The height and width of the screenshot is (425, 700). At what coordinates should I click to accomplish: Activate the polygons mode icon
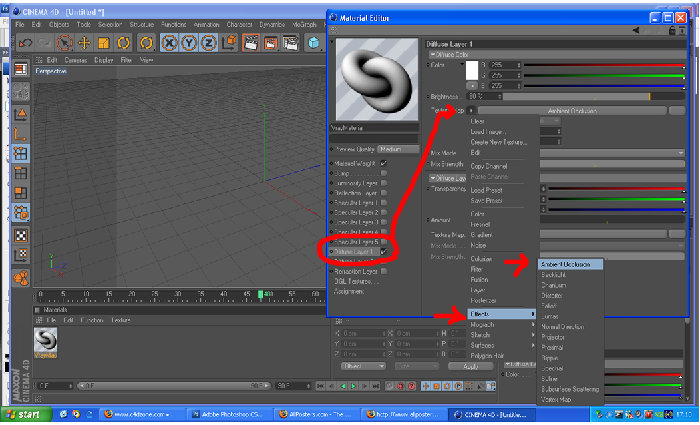point(21,192)
